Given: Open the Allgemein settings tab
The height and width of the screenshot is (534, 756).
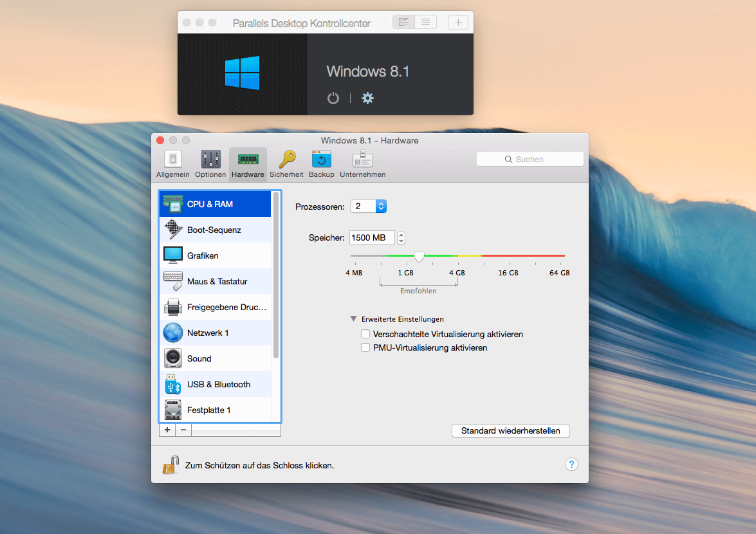Looking at the screenshot, I should point(172,164).
